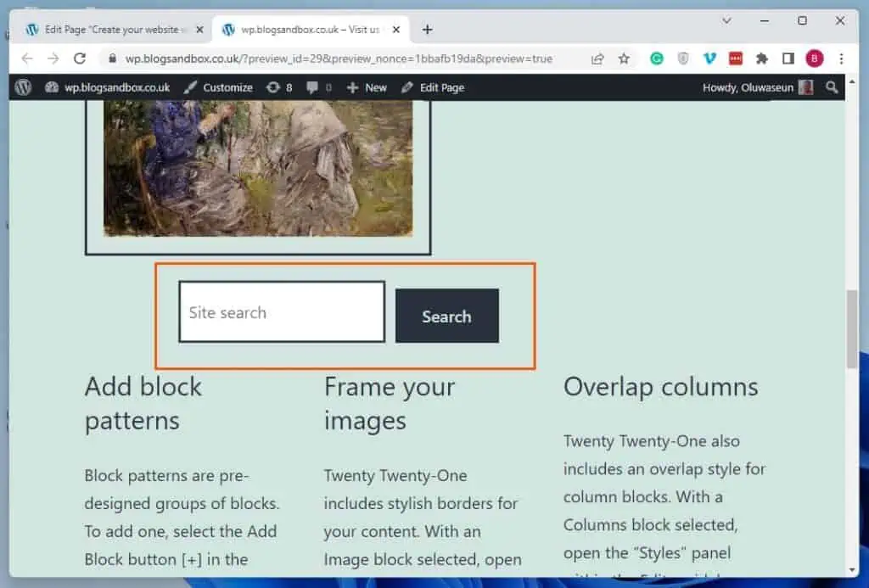Open the updates counter showing 8
This screenshot has height=588, width=869.
[x=279, y=87]
